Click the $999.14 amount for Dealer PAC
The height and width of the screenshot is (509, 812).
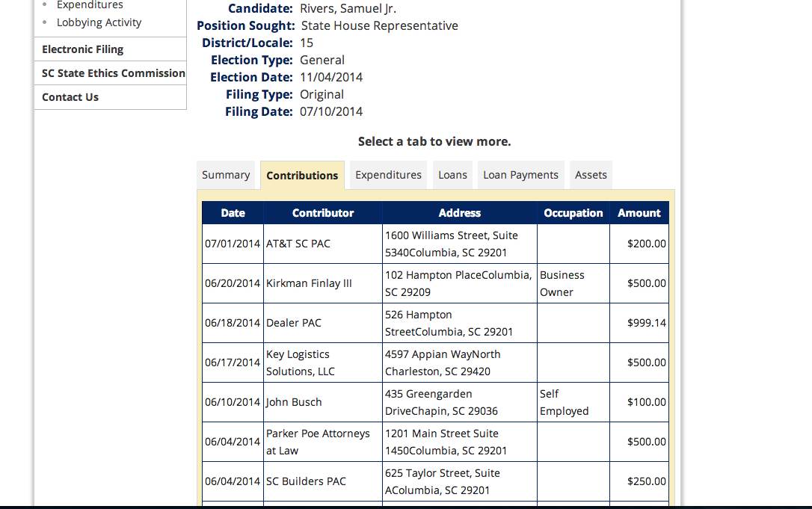pyautogui.click(x=647, y=323)
